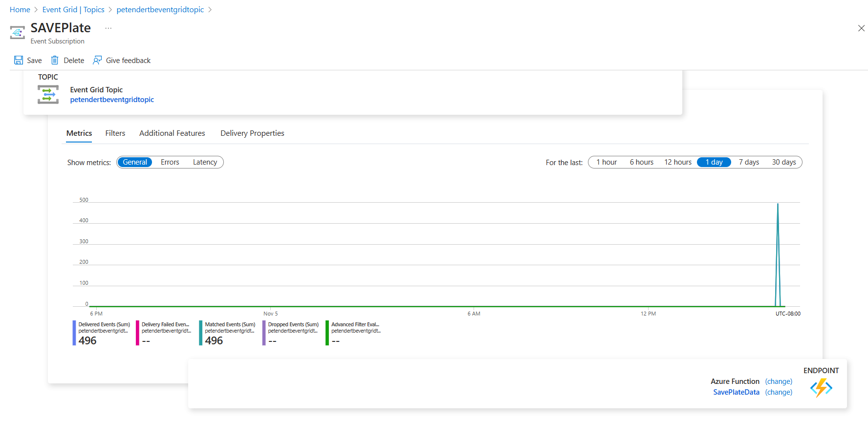Click the TOPIC heading
Screen dimensions: 868x422
[x=48, y=77]
